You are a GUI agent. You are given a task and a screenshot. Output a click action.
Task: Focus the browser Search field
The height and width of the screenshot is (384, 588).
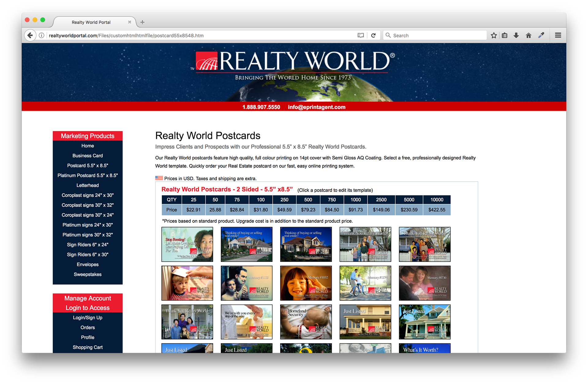[435, 35]
